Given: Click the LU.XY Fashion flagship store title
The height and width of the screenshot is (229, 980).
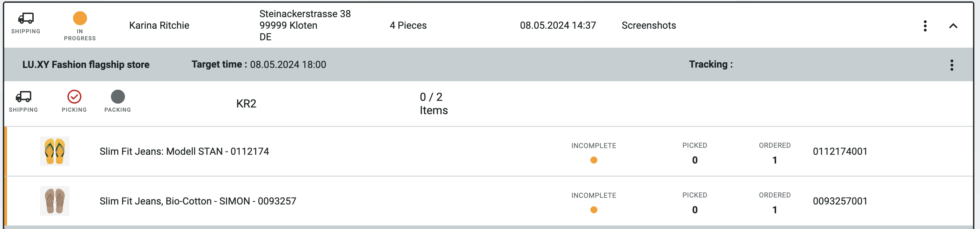Looking at the screenshot, I should pos(86,64).
